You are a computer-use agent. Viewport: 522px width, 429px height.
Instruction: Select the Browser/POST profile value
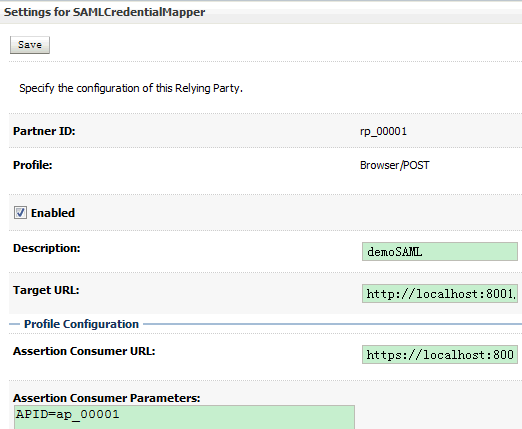(x=395, y=165)
